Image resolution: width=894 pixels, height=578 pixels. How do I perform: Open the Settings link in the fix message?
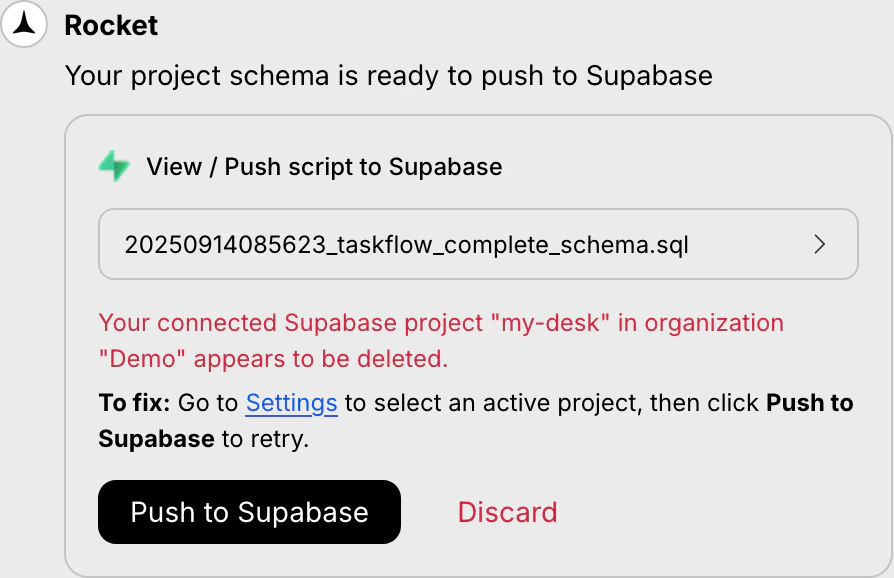[291, 403]
